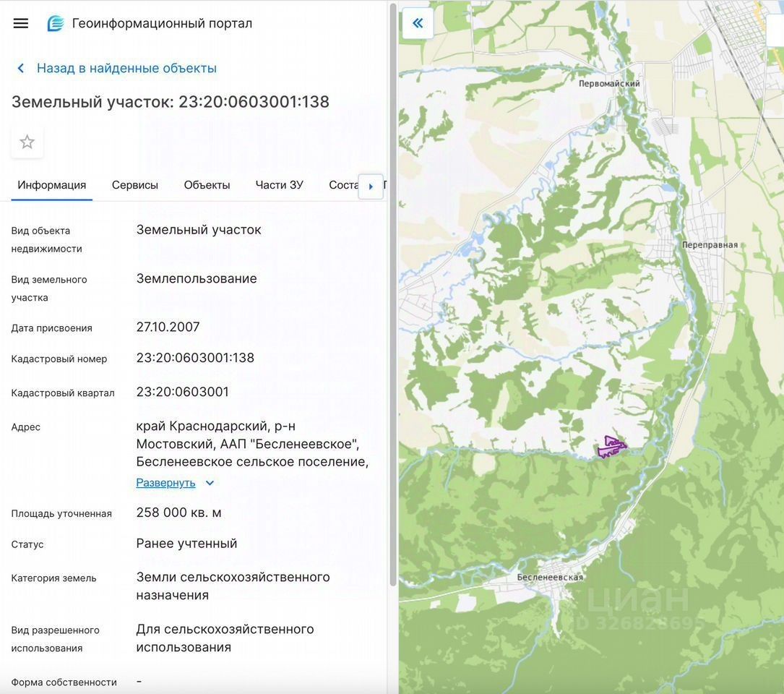
Task: Click the value Земли сельскохозяйственного назначения
Action: coord(233,586)
